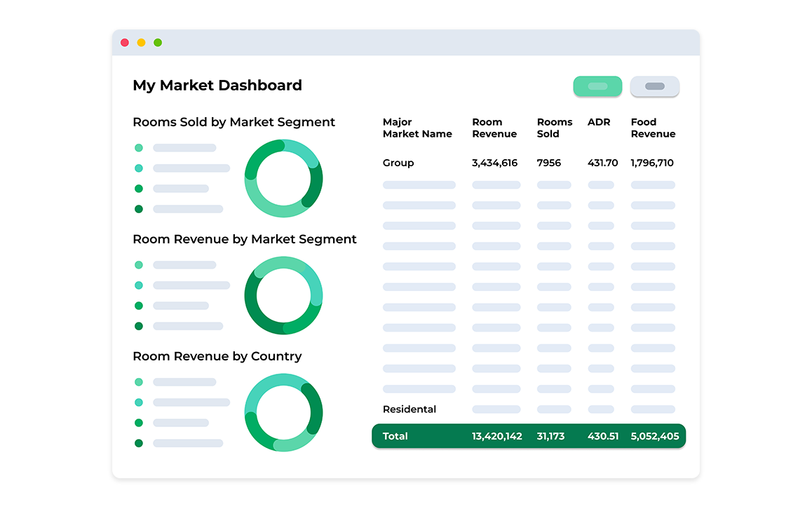Click third legend dot under Rooms Sold by Market Segment
Image resolution: width=812 pixels, height=507 pixels.
click(139, 189)
